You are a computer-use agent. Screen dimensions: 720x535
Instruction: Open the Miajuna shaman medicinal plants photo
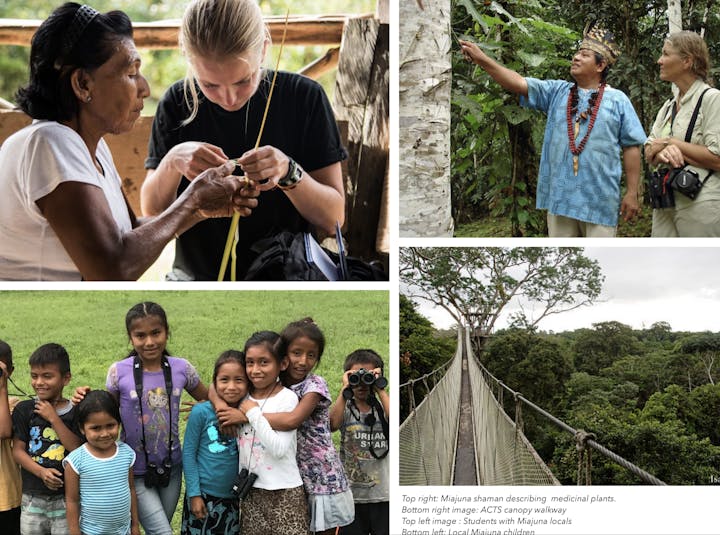(559, 118)
